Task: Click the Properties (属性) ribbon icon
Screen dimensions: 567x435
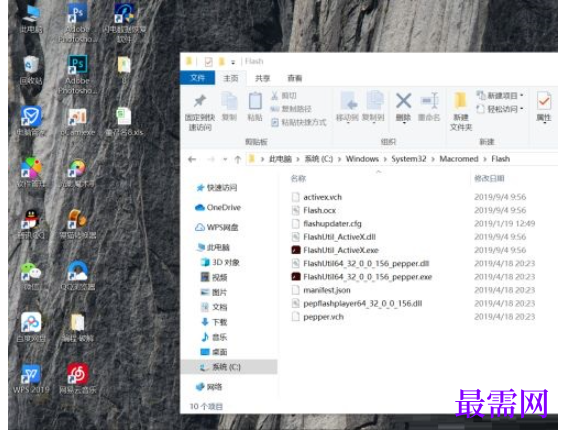Action: (544, 107)
